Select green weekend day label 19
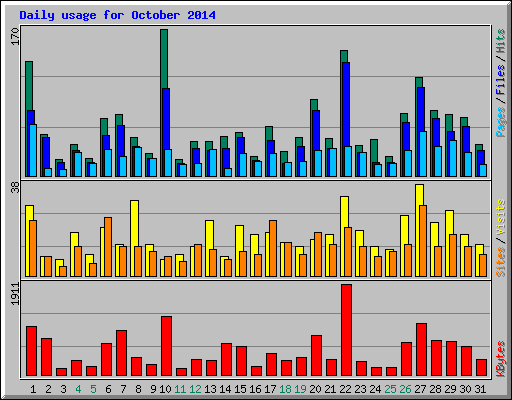The image size is (512, 400). [x=300, y=389]
